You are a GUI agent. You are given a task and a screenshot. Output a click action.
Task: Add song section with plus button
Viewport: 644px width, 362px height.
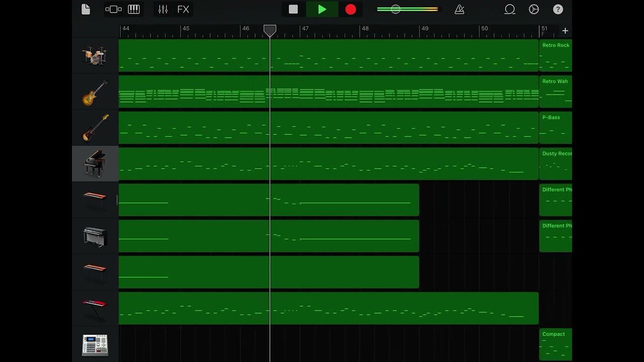coord(565,31)
